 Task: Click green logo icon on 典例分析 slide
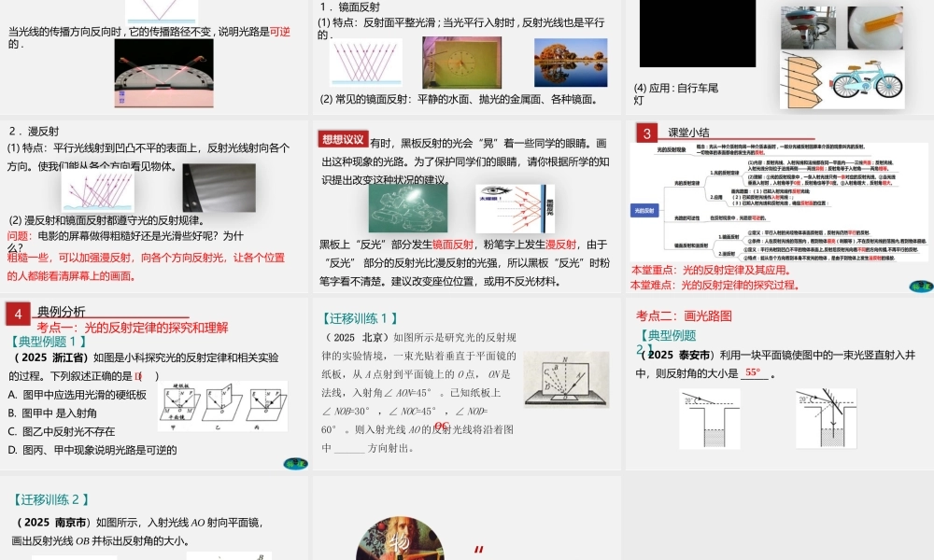(x=295, y=464)
